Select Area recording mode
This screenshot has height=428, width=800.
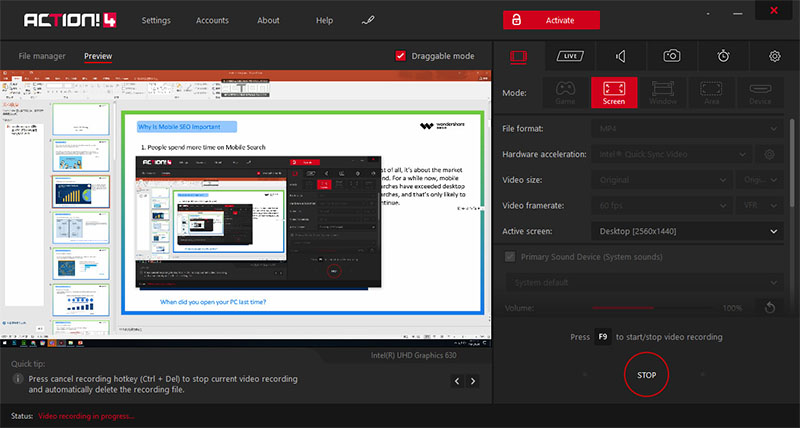(x=711, y=92)
